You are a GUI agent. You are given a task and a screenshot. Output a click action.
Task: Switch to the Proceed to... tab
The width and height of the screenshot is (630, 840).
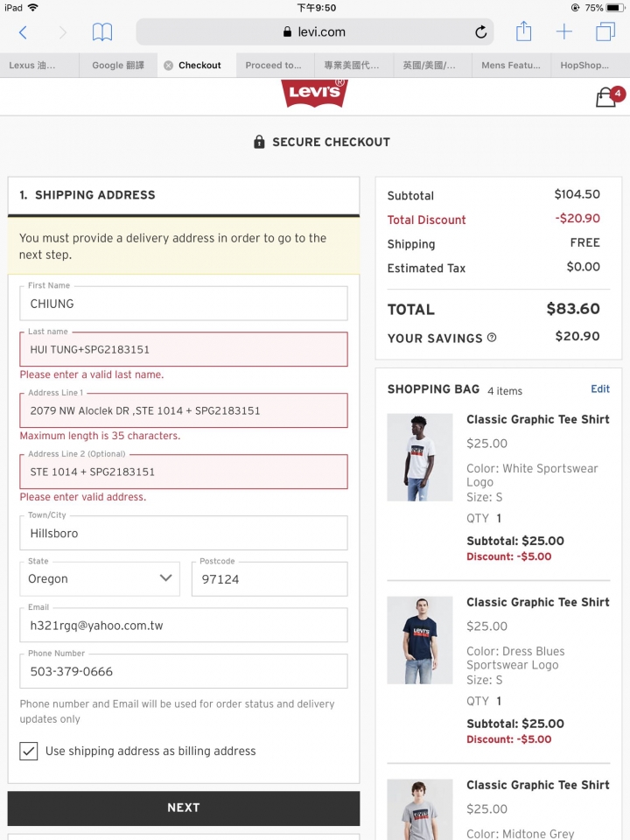tap(275, 66)
